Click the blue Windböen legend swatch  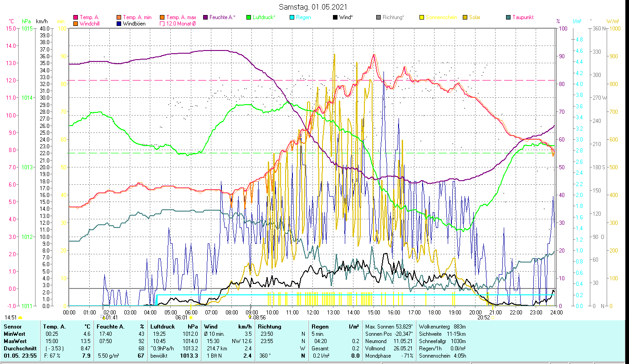click(x=119, y=23)
